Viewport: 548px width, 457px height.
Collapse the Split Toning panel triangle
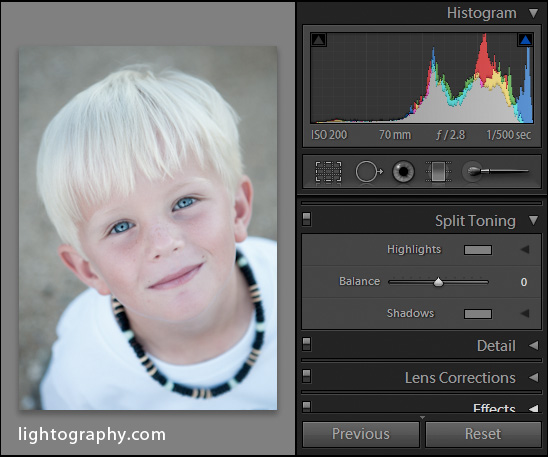533,220
